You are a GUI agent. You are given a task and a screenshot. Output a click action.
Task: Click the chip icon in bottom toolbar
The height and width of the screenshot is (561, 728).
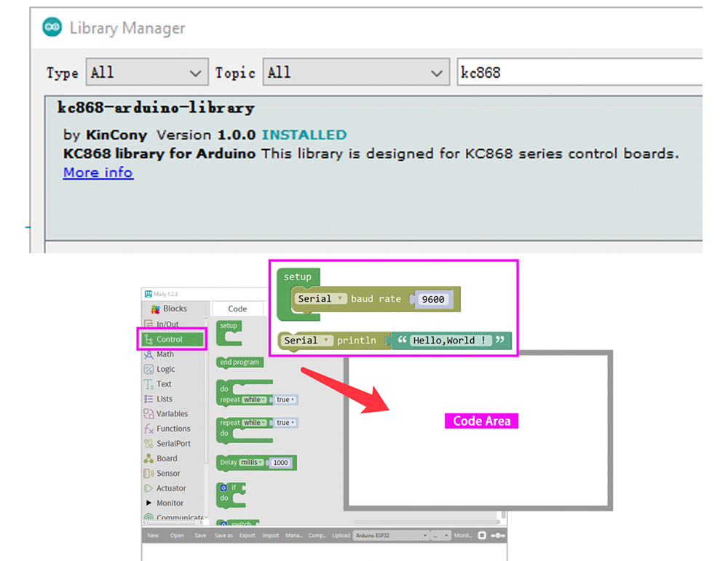point(481,536)
